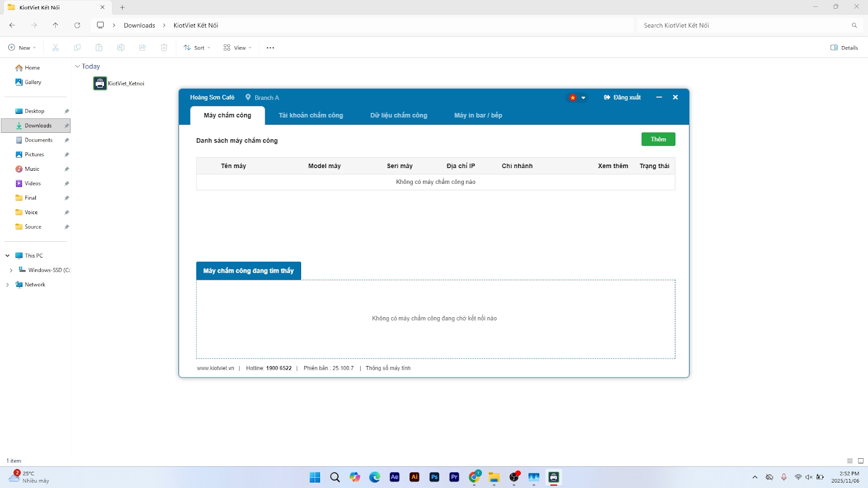
Task: Show hidden system tray icons
Action: [755, 477]
